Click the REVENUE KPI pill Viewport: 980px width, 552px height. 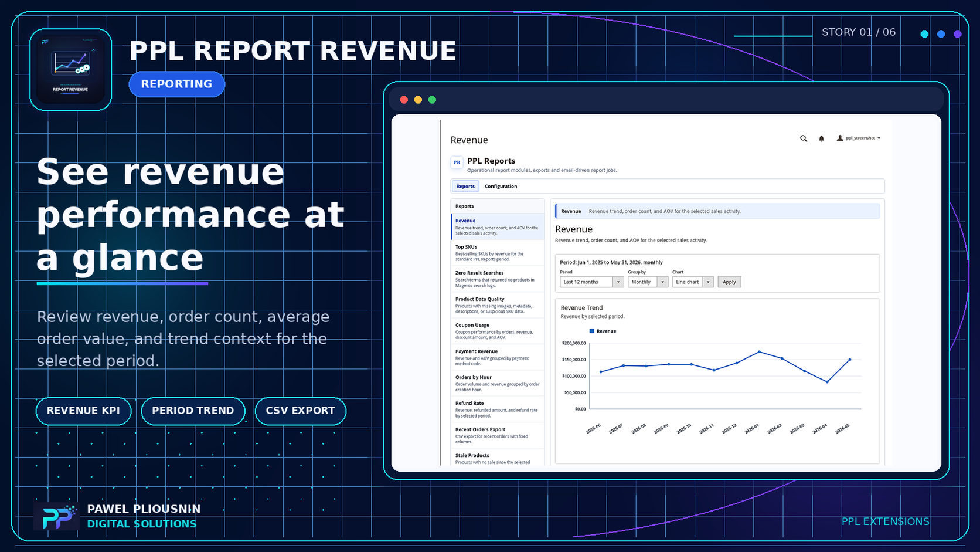point(83,411)
